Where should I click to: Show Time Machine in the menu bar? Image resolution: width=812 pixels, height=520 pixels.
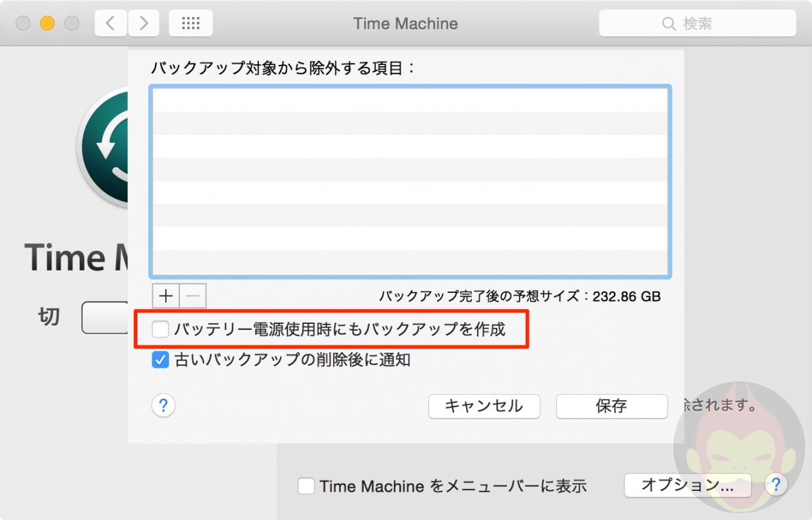tap(306, 486)
